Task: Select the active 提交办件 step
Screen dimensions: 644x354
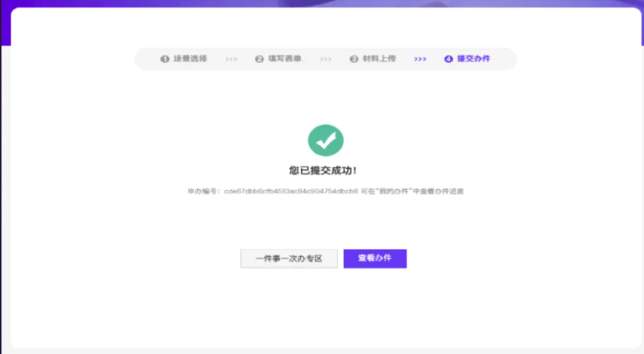Action: (x=473, y=58)
